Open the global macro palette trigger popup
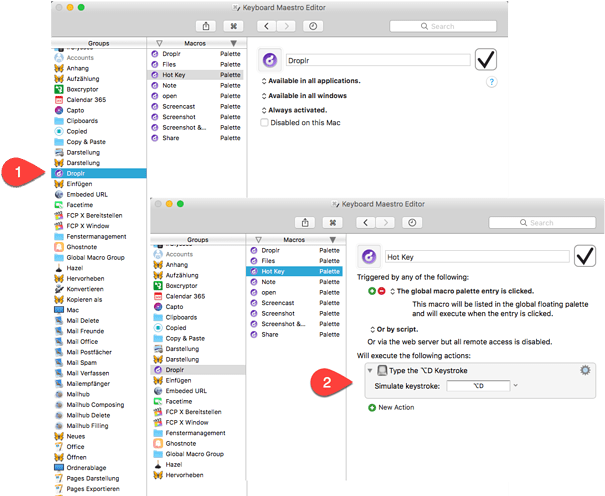This screenshot has width=605, height=496. (462, 291)
